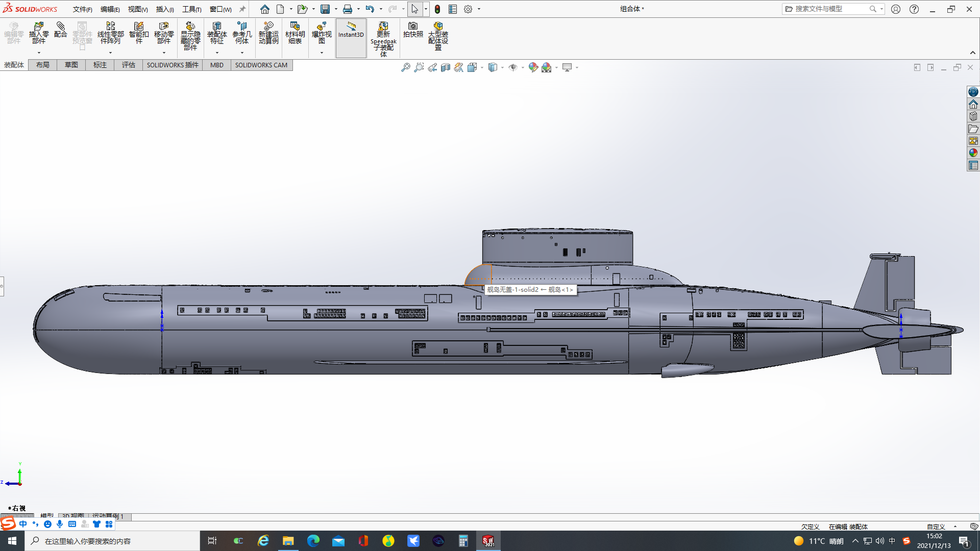Toggle Sogou Chinese/English input mode
Image resolution: width=980 pixels, height=551 pixels.
(23, 524)
